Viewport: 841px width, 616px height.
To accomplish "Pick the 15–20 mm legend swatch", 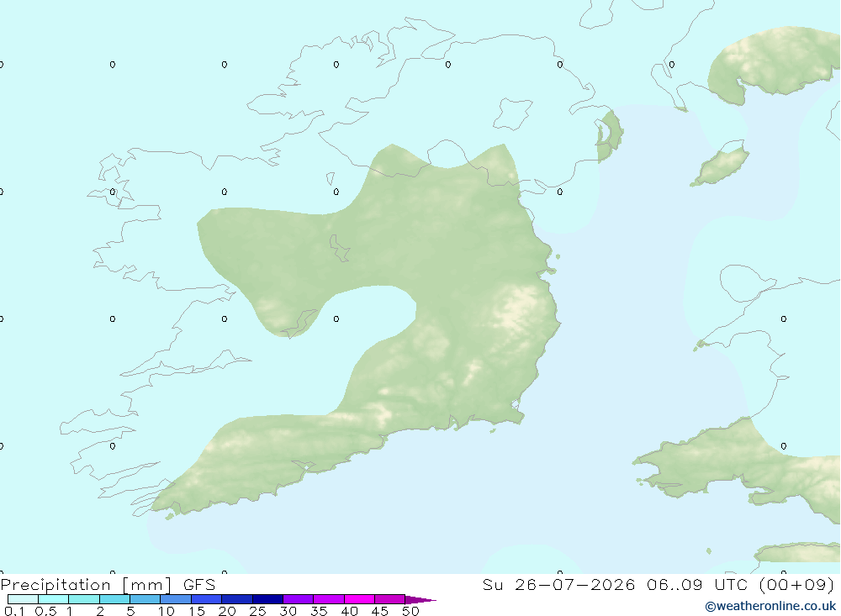I will [x=207, y=599].
